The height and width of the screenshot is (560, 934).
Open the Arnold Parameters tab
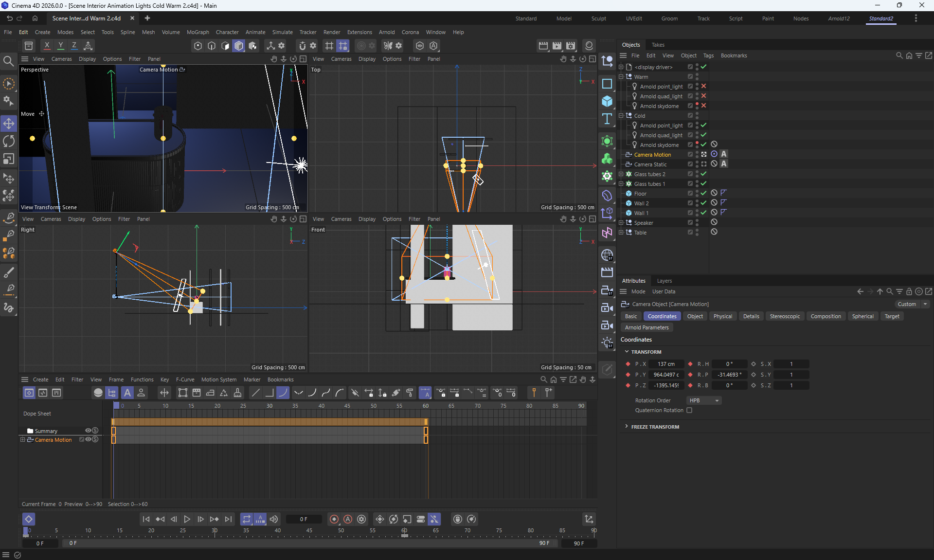(647, 327)
